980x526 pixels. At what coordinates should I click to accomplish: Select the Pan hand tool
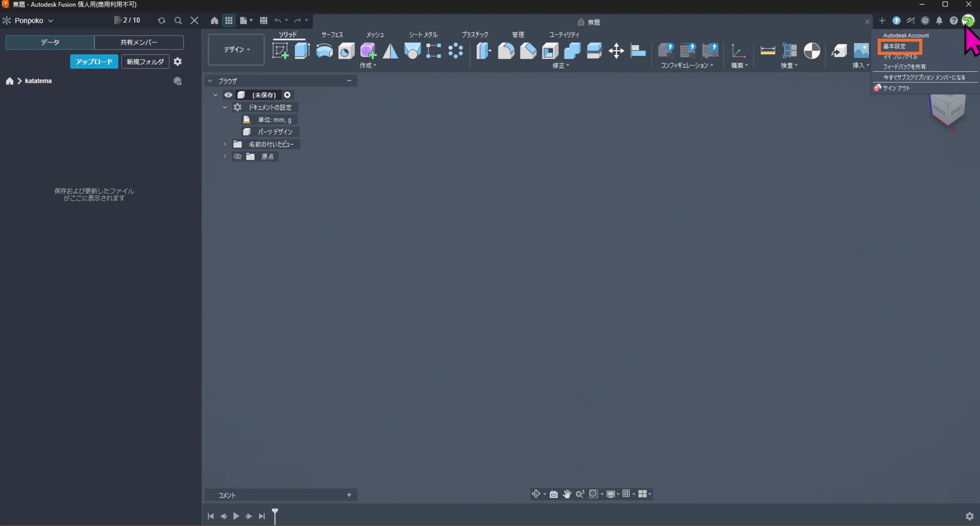(567, 494)
